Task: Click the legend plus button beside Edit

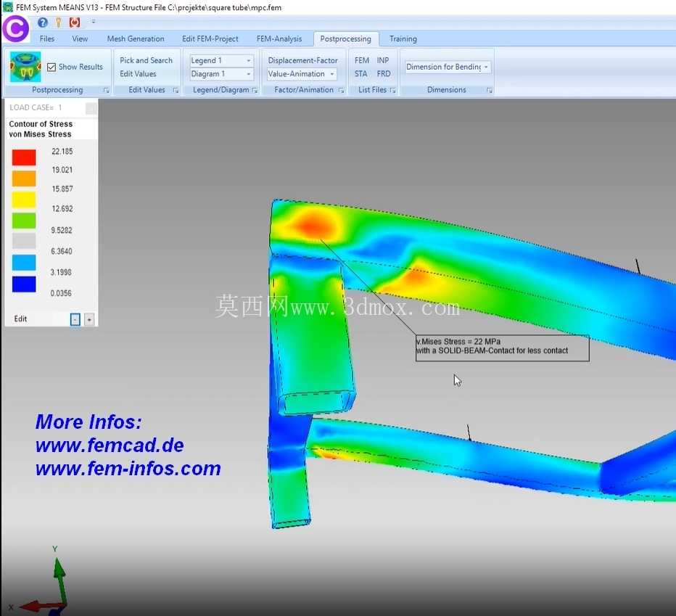Action: click(89, 320)
